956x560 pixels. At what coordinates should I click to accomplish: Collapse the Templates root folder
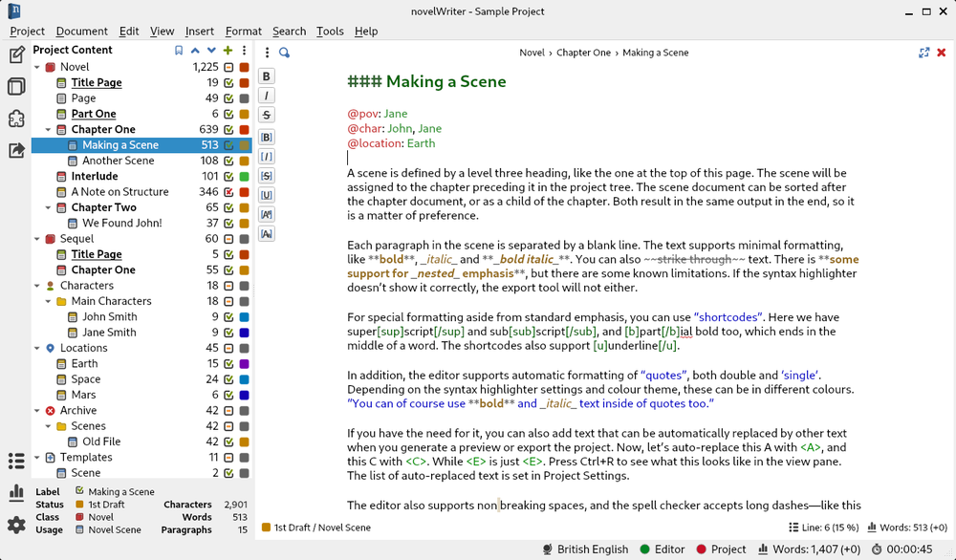tap(37, 457)
